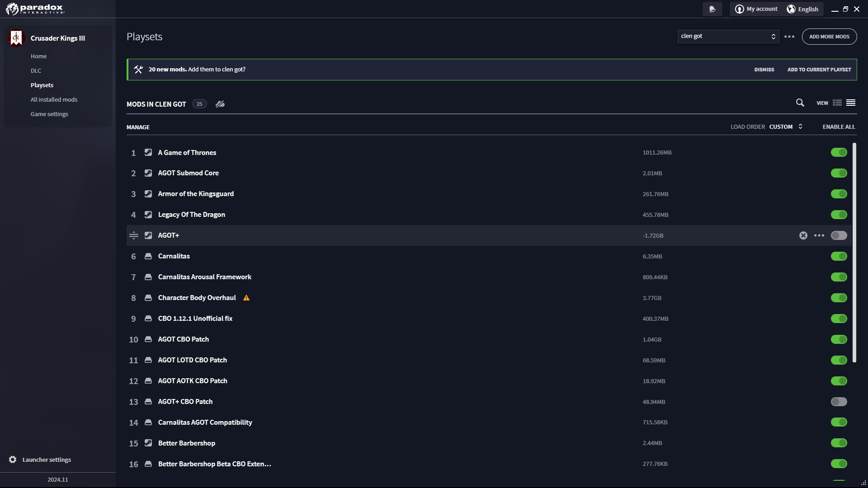The image size is (868, 488).
Task: Select the Carnalitas AGOT Compatibility mod name
Action: click(205, 422)
